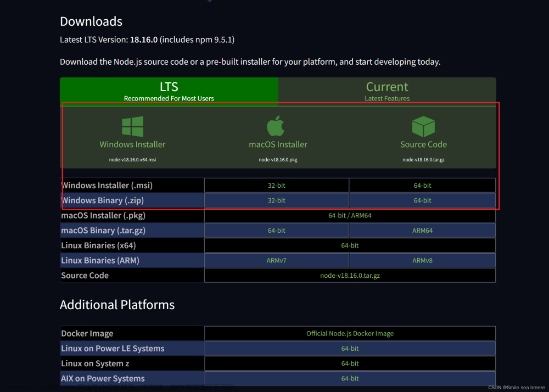Click node-v18.16.0.pkg file name
The width and height of the screenshot is (549, 392).
coord(278,160)
